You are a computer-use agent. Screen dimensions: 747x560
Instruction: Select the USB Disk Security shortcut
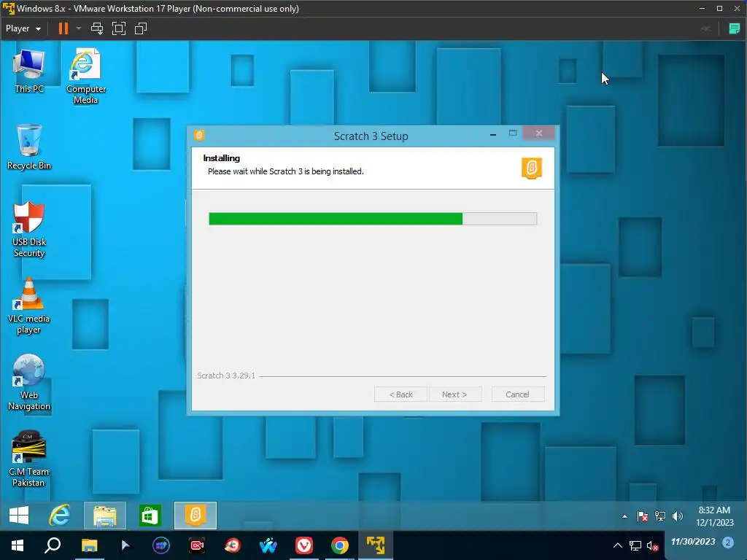[x=28, y=230]
